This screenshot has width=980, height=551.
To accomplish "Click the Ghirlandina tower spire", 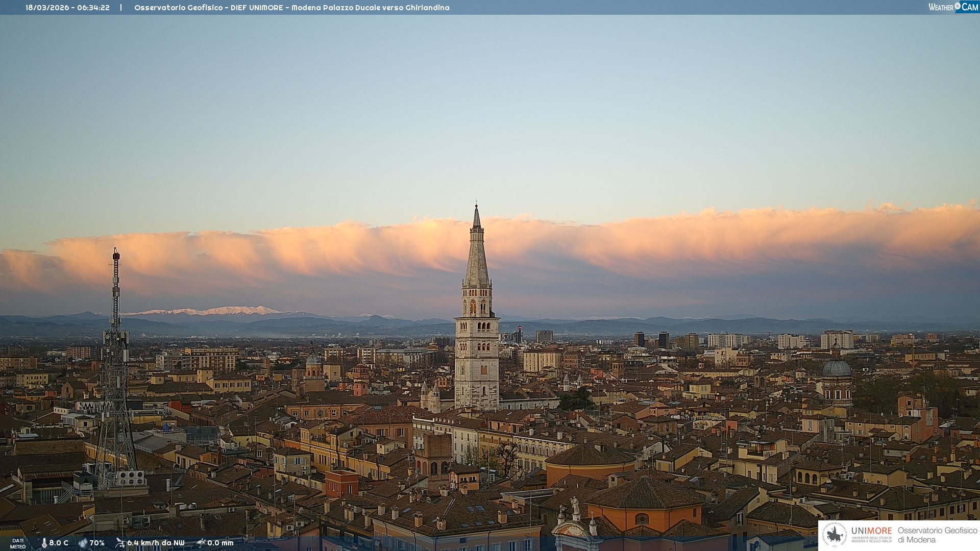I will (477, 255).
